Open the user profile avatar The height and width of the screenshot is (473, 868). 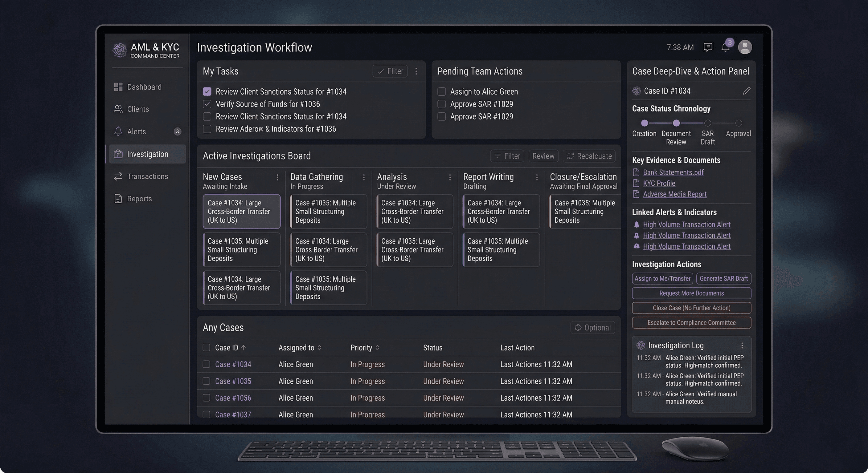point(745,47)
